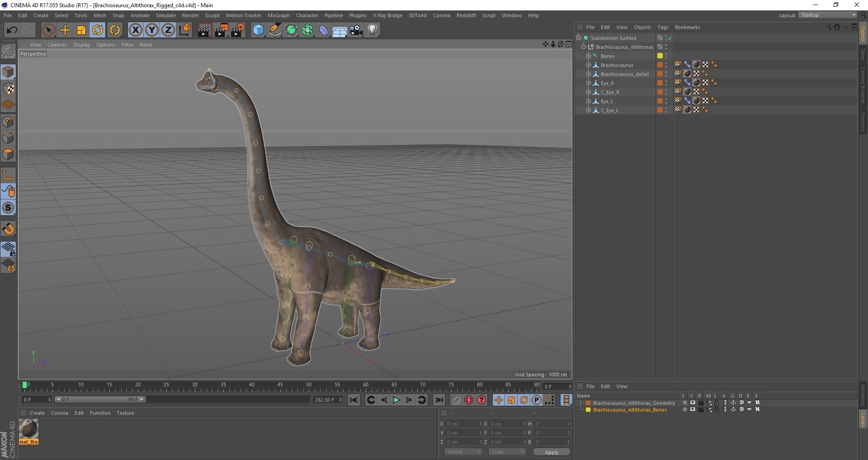
Task: Open the Layout Startup dropdown
Action: (x=828, y=15)
